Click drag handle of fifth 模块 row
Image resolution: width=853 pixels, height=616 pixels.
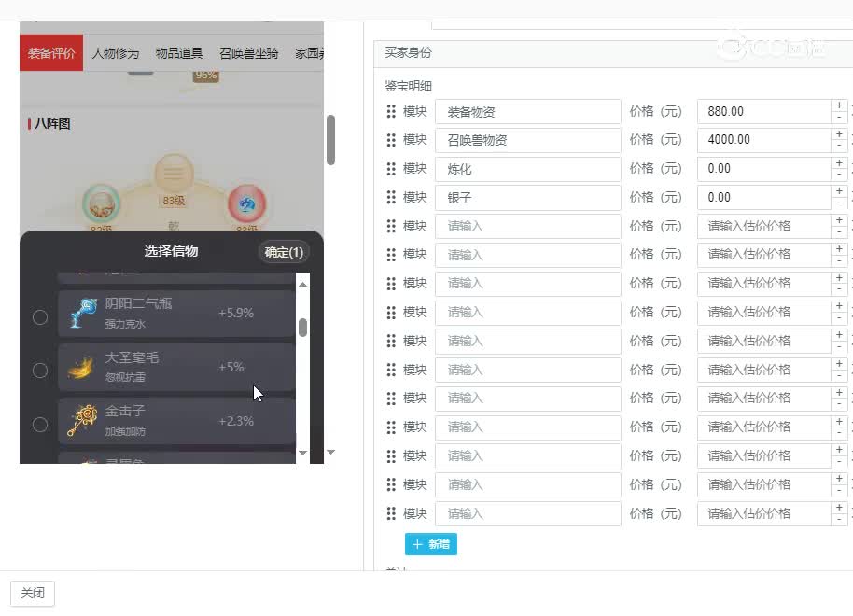pos(391,226)
